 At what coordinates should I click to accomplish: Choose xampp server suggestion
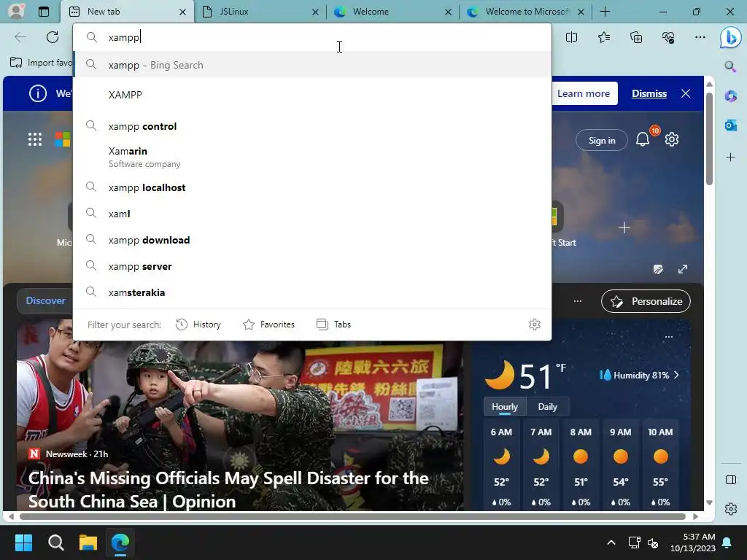pyautogui.click(x=312, y=266)
